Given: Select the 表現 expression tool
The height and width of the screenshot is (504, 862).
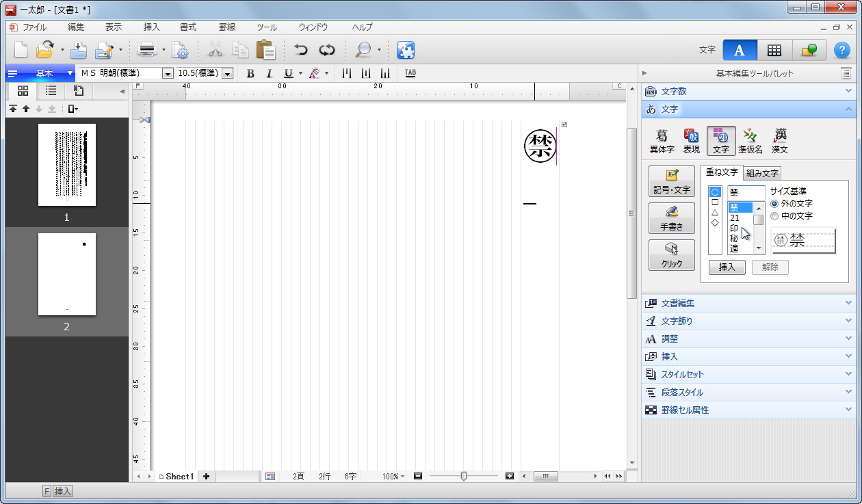Looking at the screenshot, I should pos(692,141).
